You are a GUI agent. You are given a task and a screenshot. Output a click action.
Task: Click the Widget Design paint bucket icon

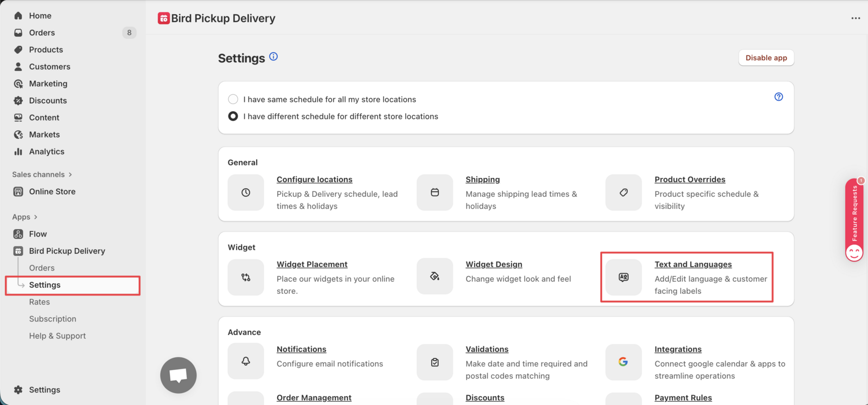(x=435, y=277)
